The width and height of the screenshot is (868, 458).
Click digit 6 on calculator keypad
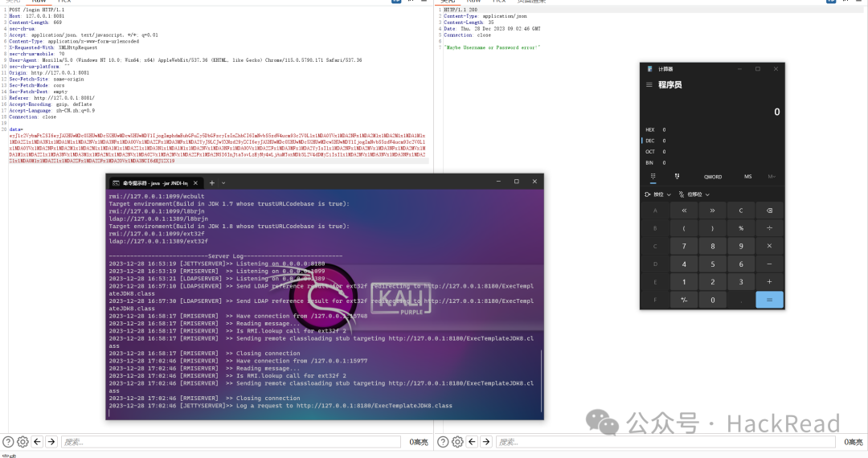pyautogui.click(x=741, y=264)
